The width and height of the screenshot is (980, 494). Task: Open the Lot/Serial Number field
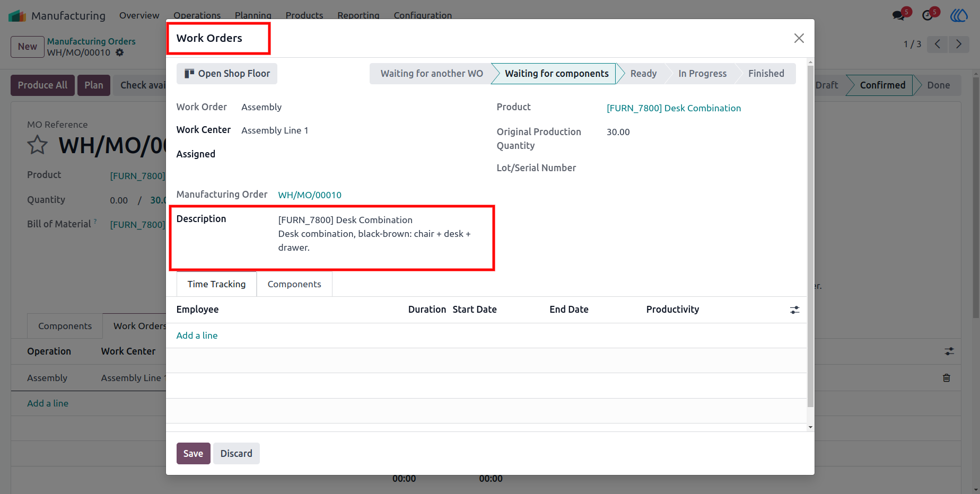(699, 168)
